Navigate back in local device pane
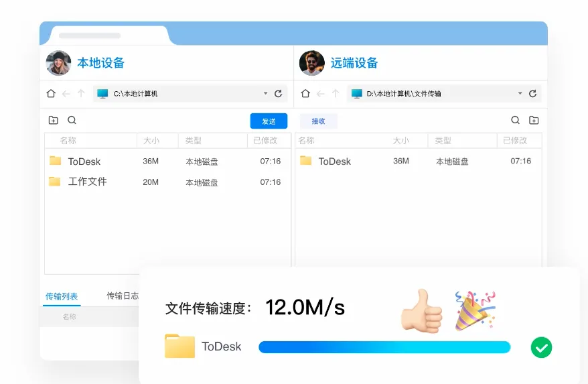 click(x=66, y=93)
